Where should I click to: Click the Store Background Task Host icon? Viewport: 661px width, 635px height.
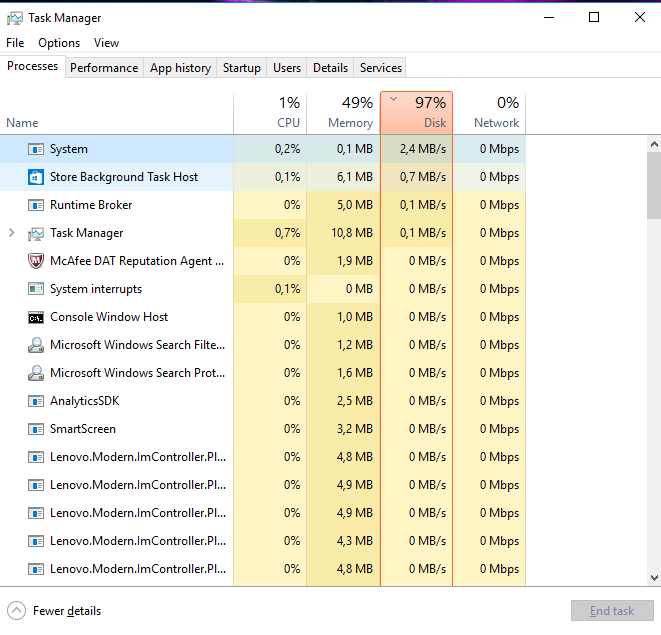[x=36, y=177]
